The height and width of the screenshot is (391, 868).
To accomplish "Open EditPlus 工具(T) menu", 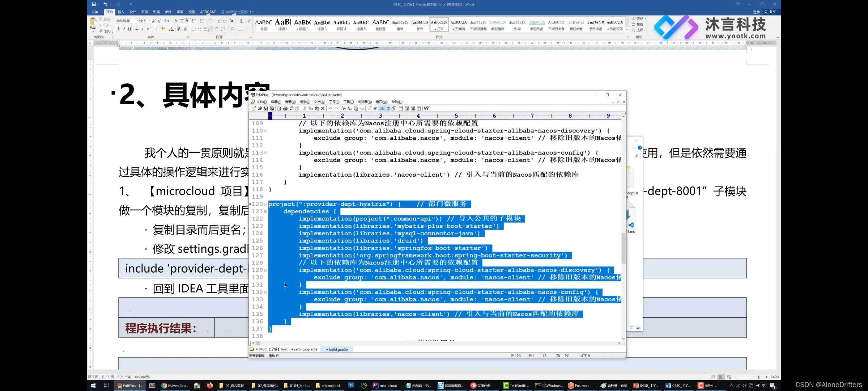I will pos(348,102).
